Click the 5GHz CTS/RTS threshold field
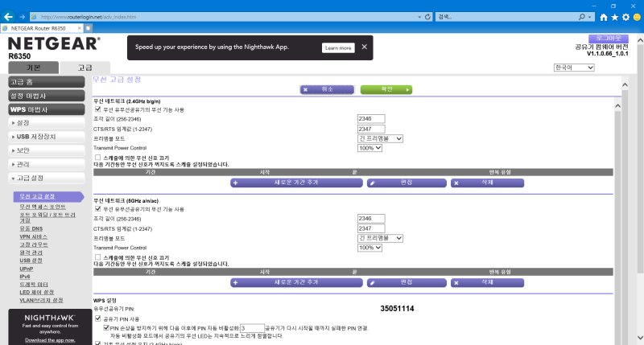 371,228
